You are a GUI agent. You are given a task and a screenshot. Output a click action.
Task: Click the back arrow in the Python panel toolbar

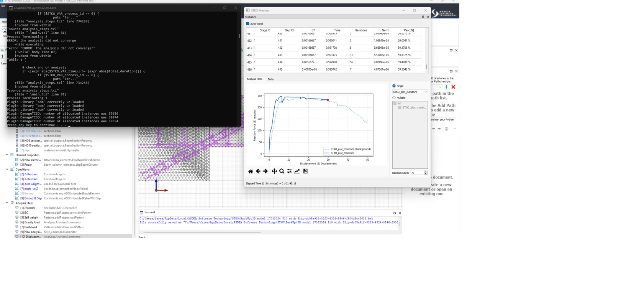coord(434,129)
